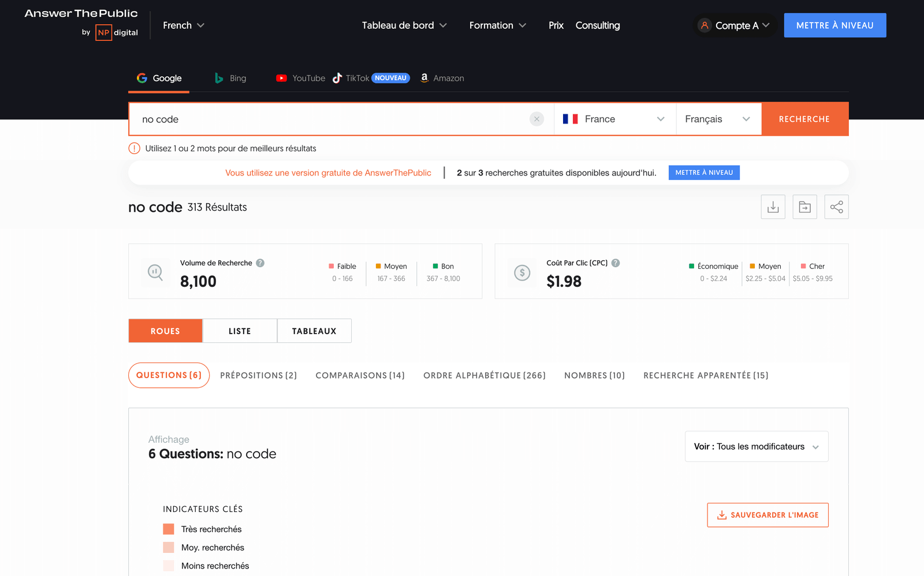Open the France country dropdown
The width and height of the screenshot is (924, 576).
point(615,119)
